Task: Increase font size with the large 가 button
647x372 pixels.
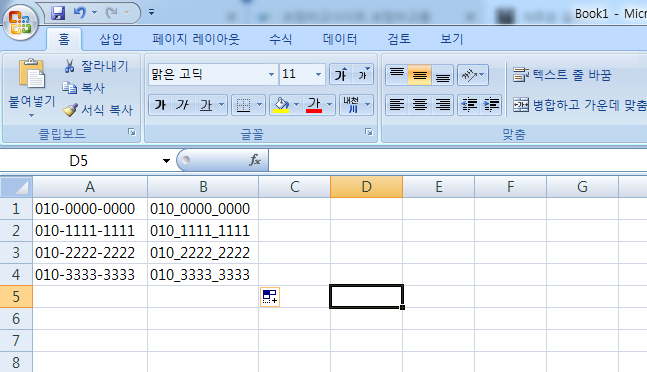Action: [x=341, y=74]
